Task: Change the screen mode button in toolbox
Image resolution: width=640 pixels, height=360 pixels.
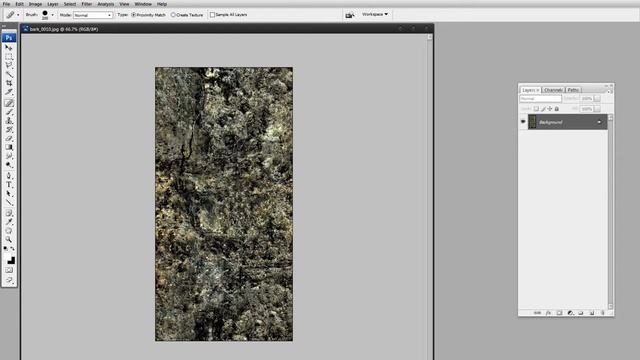Action: pyautogui.click(x=9, y=280)
